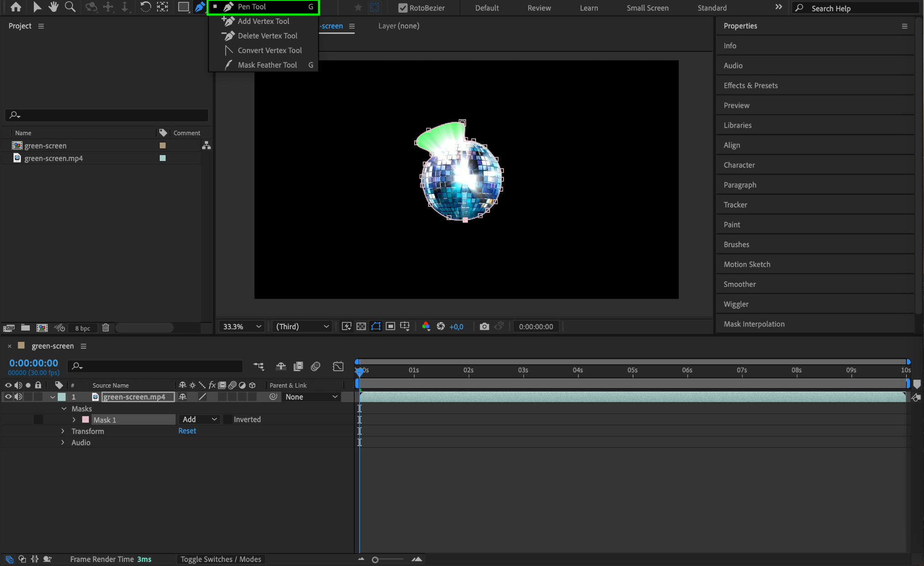
Task: Open the 33.3% magnification dropdown
Action: pyautogui.click(x=242, y=327)
